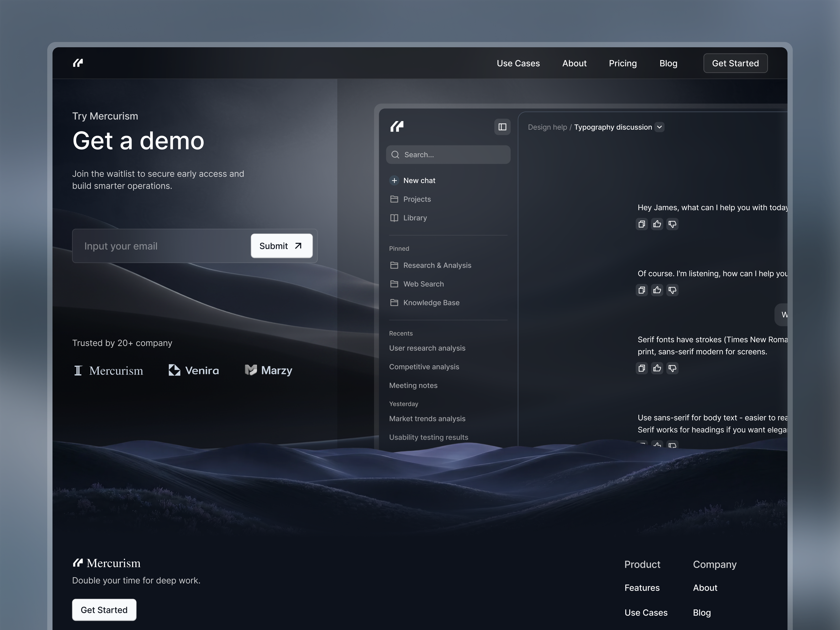
Task: Click the Mercurism logo in the top navbar
Action: coord(78,63)
